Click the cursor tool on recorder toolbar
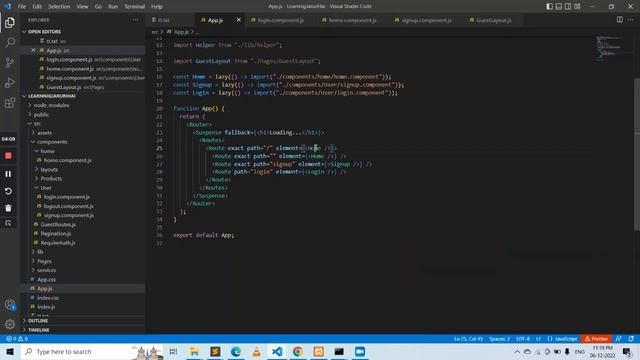640x360 pixels. (x=8, y=223)
